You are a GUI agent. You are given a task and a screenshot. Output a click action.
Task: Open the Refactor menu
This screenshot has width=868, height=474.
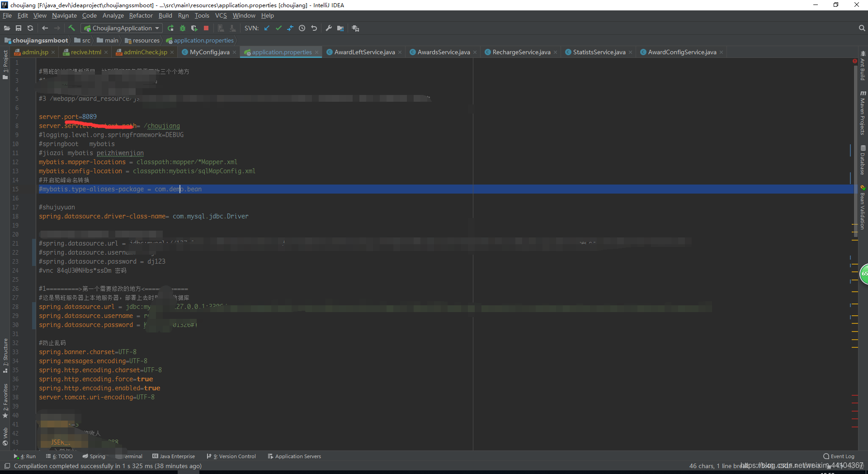[x=141, y=15]
